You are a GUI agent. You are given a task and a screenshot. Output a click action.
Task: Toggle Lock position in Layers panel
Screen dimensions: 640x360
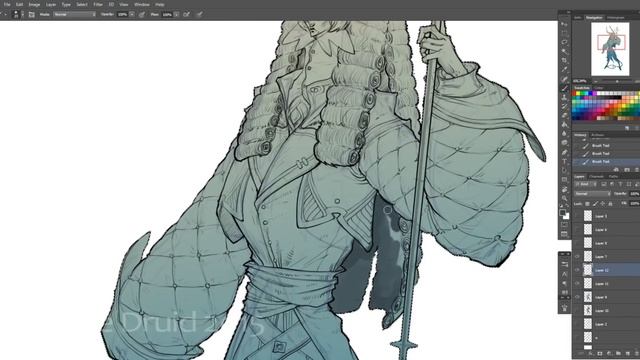click(602, 204)
